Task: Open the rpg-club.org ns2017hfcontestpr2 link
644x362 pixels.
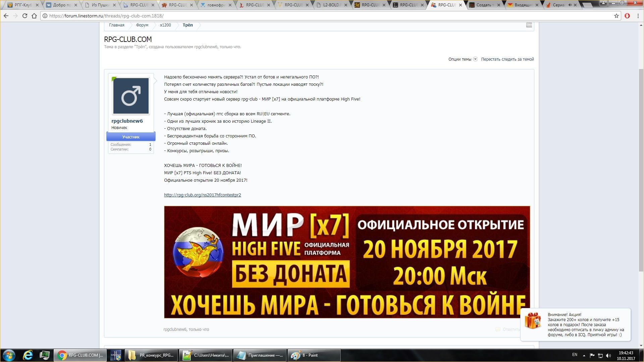Action: pyautogui.click(x=202, y=195)
